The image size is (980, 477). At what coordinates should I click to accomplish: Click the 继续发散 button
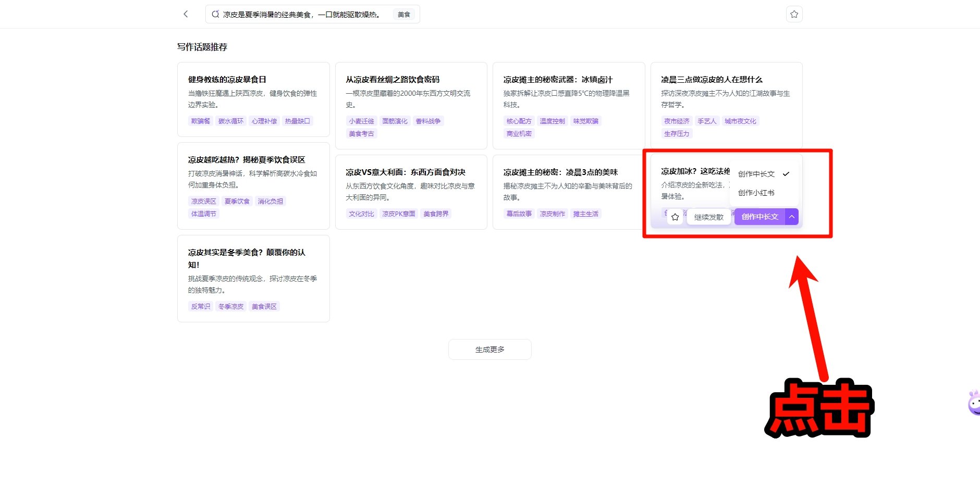(x=708, y=217)
